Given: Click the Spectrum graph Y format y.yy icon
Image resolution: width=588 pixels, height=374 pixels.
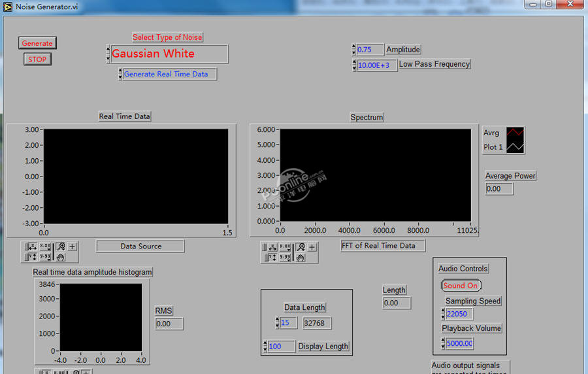Looking at the screenshot, I should 285,258.
